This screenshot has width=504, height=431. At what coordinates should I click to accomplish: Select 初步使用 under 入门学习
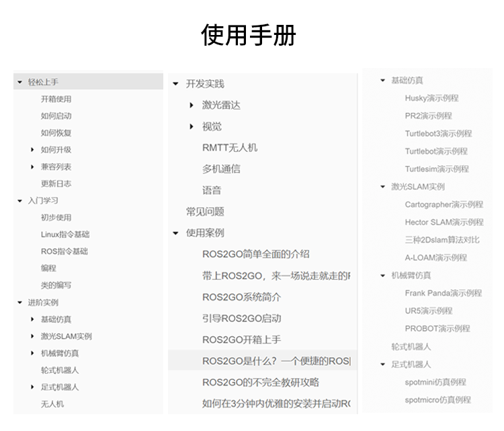[56, 218]
